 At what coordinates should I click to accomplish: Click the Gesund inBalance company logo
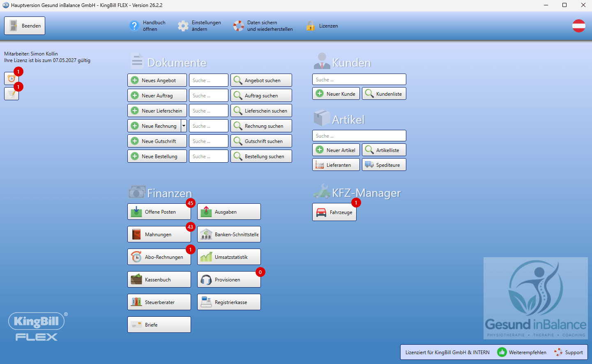(536, 298)
